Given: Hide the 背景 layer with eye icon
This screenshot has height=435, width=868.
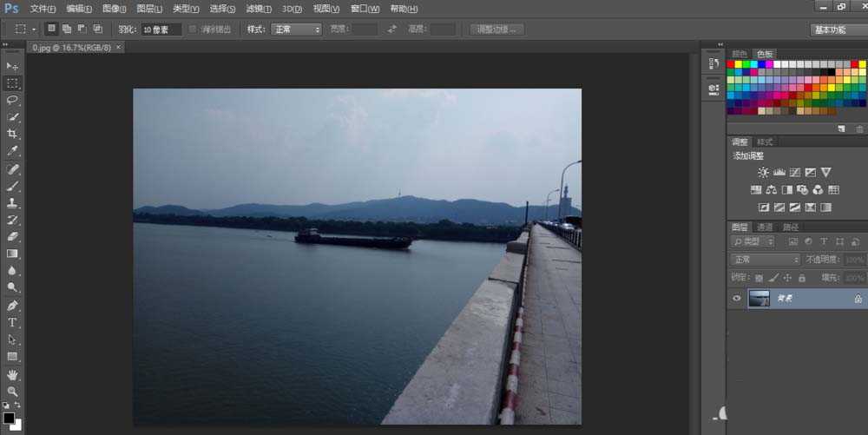Looking at the screenshot, I should pos(737,298).
